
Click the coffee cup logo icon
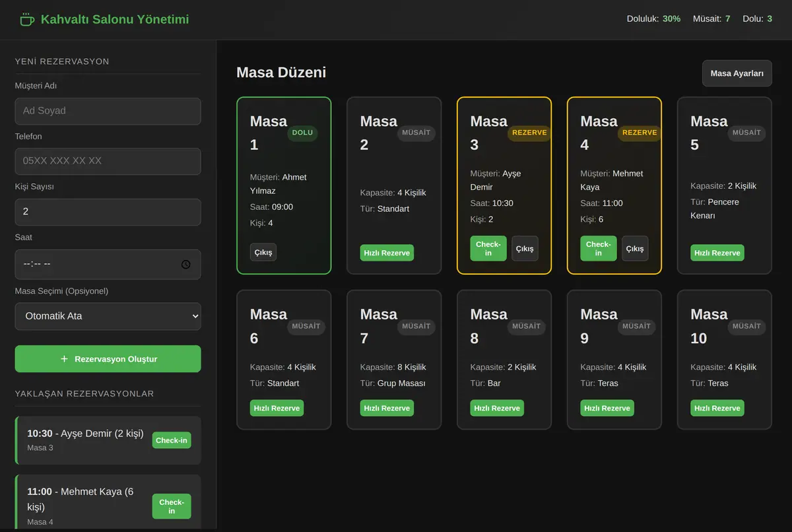27,19
